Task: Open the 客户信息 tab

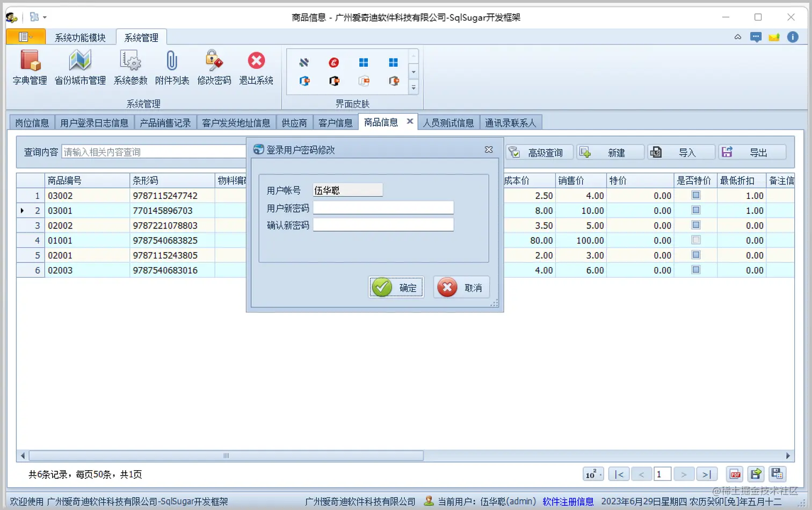Action: [336, 123]
